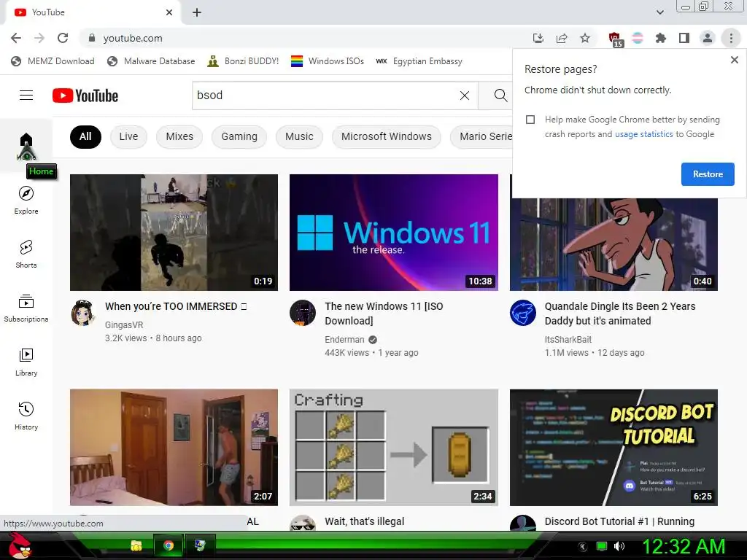Open Library in the sidebar
This screenshot has width=747, height=560.
pos(26,362)
